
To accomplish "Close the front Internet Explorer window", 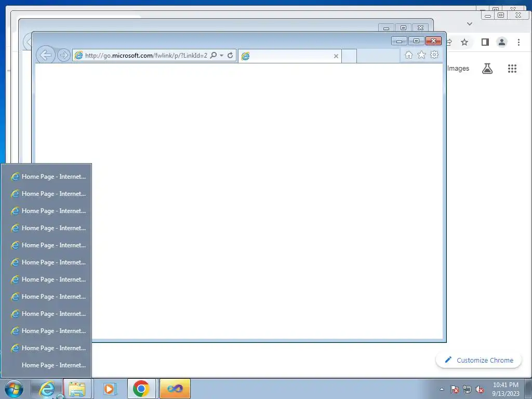I will pos(433,41).
